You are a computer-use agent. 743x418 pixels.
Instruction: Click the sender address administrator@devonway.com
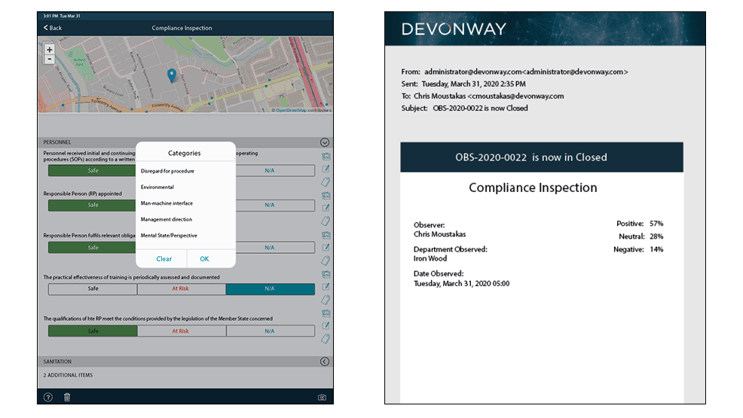click(x=526, y=72)
